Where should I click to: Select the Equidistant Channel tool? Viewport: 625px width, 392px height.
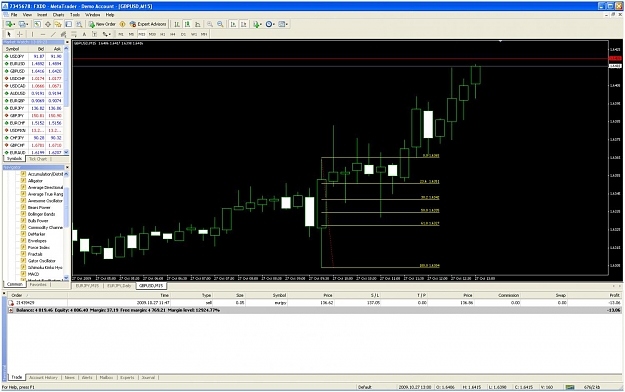[x=63, y=34]
